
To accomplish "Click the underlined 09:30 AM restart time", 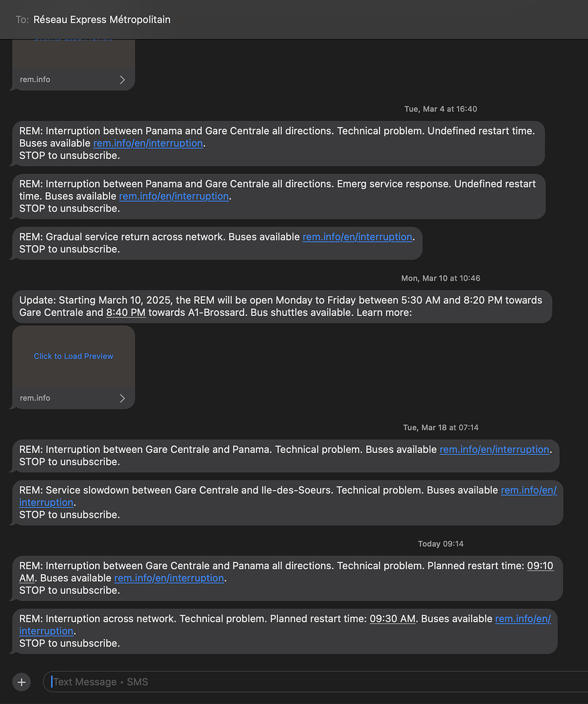I will coord(393,619).
